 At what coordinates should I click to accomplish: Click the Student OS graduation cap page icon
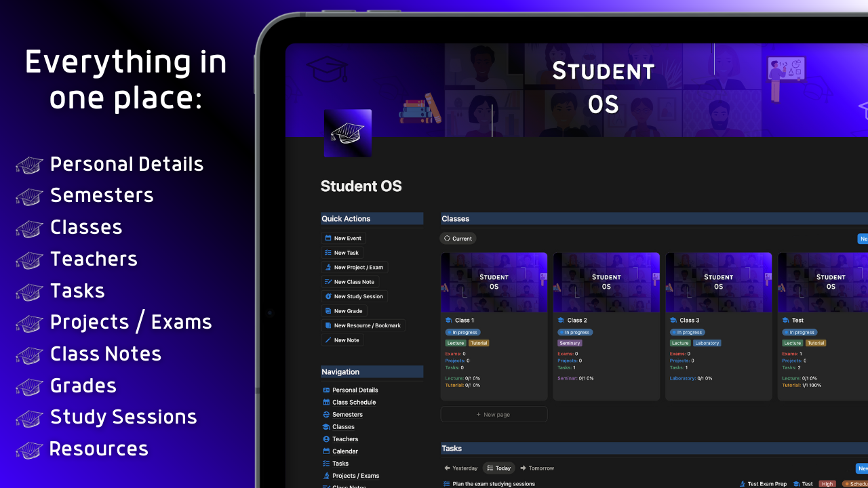pos(348,132)
